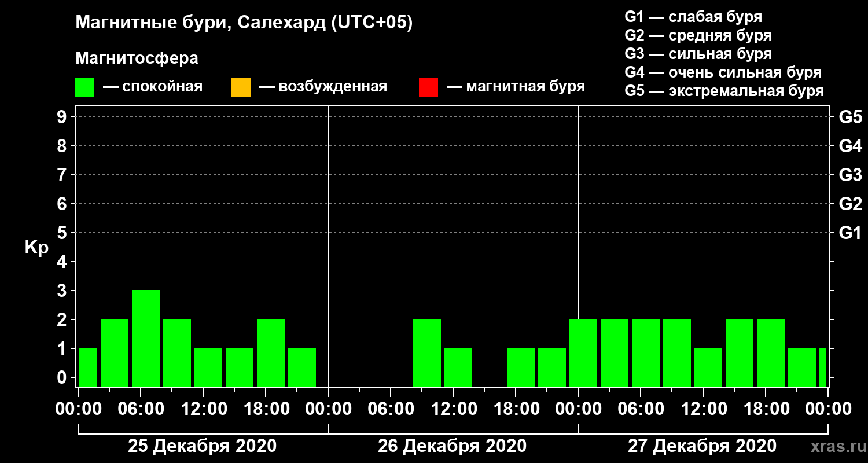Click the '12:00' time label for 26 Декабря
The image size is (868, 463).
click(453, 409)
